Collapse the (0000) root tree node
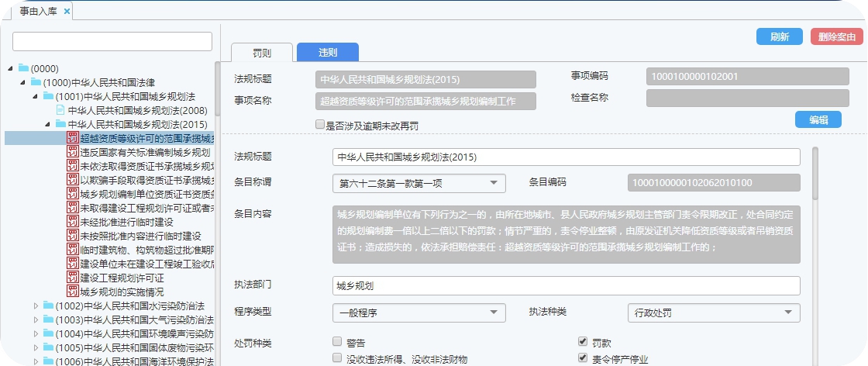Image resolution: width=868 pixels, height=366 pixels. [x=11, y=68]
